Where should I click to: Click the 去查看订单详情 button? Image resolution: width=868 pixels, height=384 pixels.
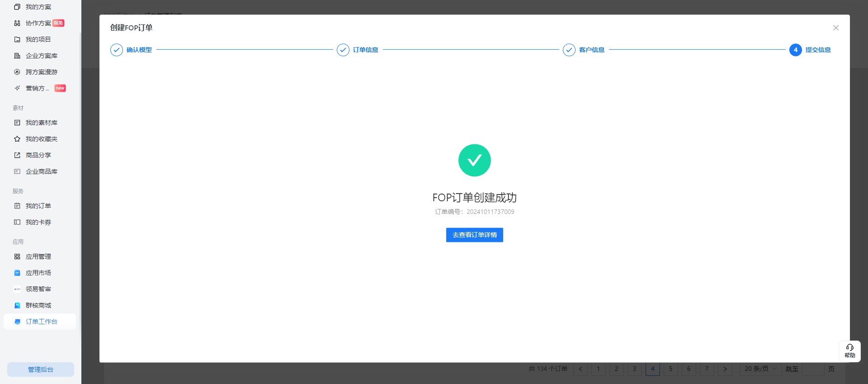(474, 235)
